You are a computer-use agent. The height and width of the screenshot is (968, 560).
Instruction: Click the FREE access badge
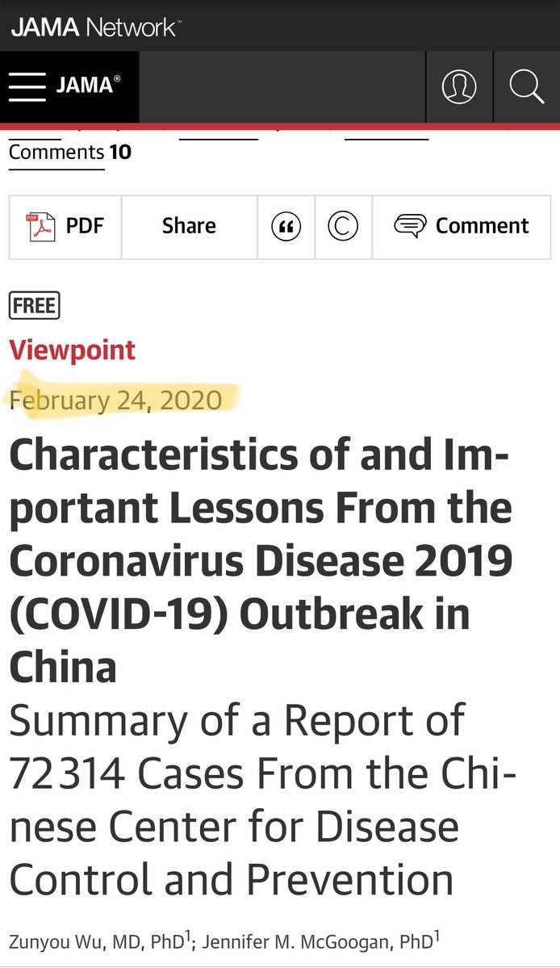tap(34, 306)
